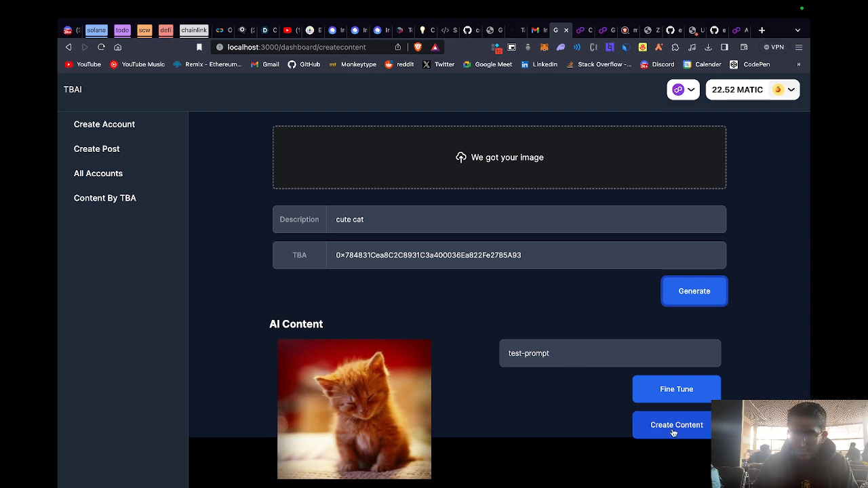The image size is (868, 488).
Task: Open the browser hamburger menu
Action: pyautogui.click(x=799, y=47)
